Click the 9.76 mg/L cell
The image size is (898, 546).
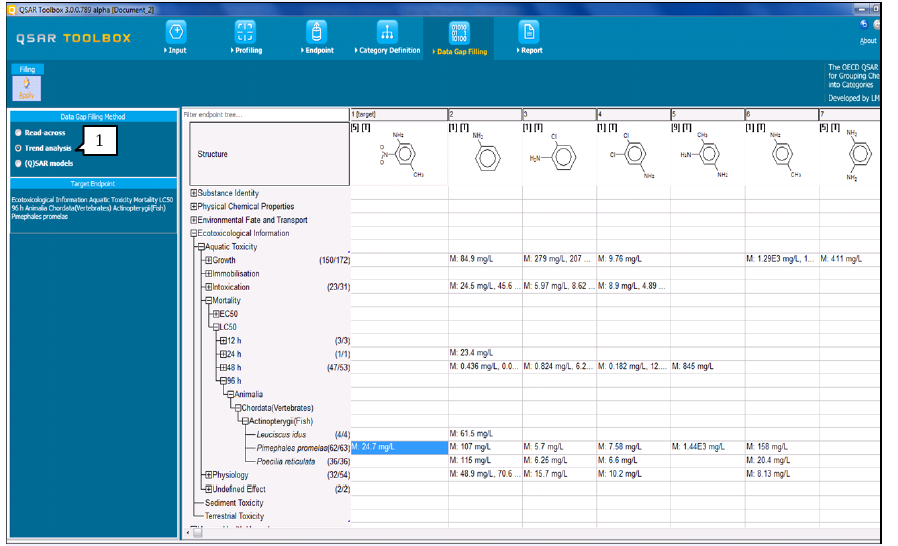[x=633, y=260]
